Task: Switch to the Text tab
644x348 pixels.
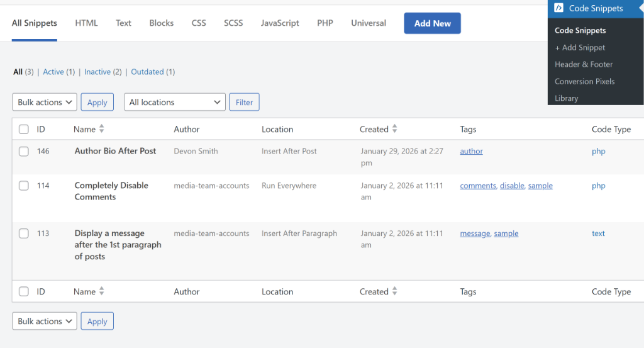Action: point(123,23)
